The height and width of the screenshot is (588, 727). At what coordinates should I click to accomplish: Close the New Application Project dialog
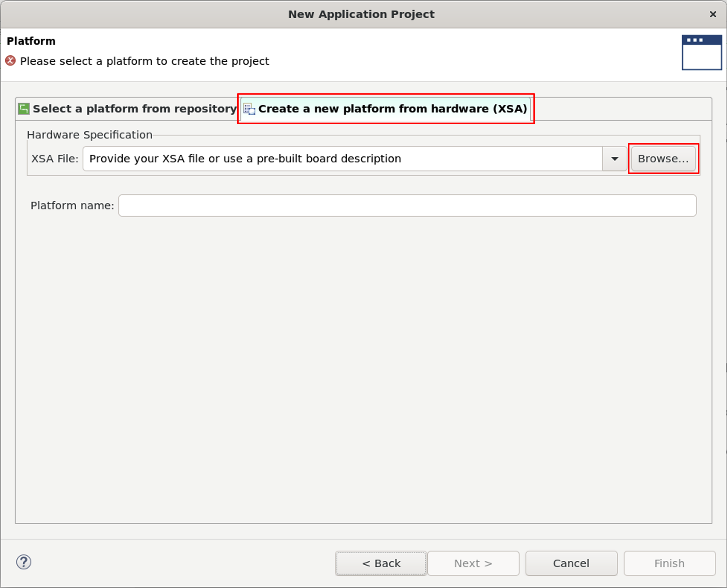click(x=712, y=14)
